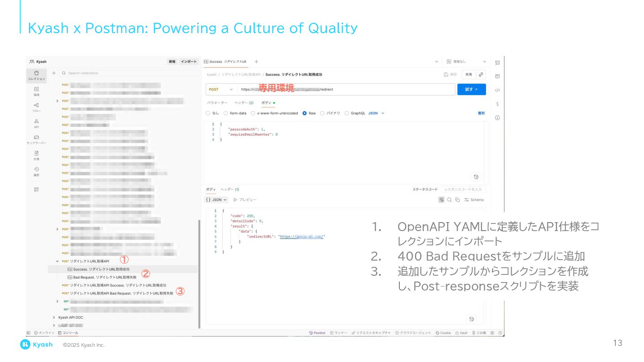Copy the response with the copy icon

[x=458, y=200]
